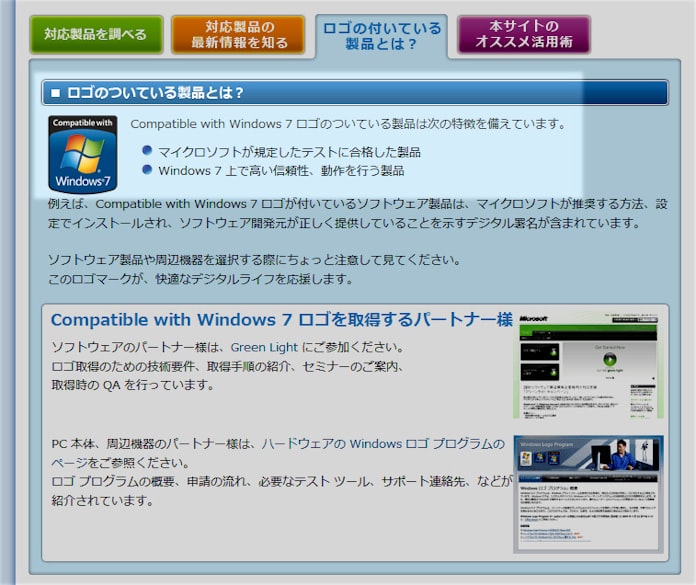Click the このロゴマークが、快適なデジタルライフ sentence

point(200,279)
